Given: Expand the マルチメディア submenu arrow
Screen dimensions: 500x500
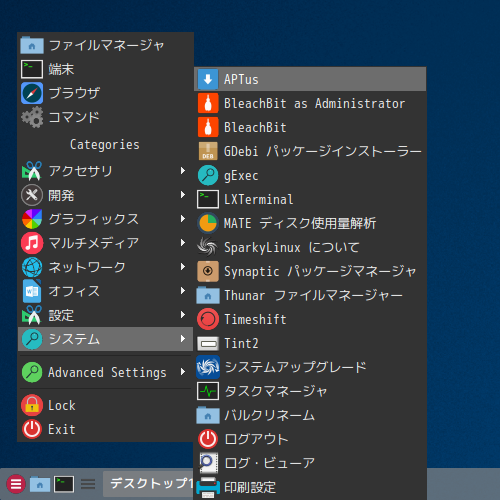Looking at the screenshot, I should [183, 243].
